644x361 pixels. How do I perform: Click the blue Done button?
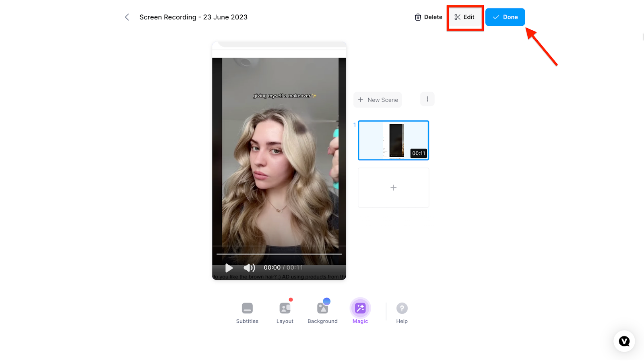(x=505, y=17)
